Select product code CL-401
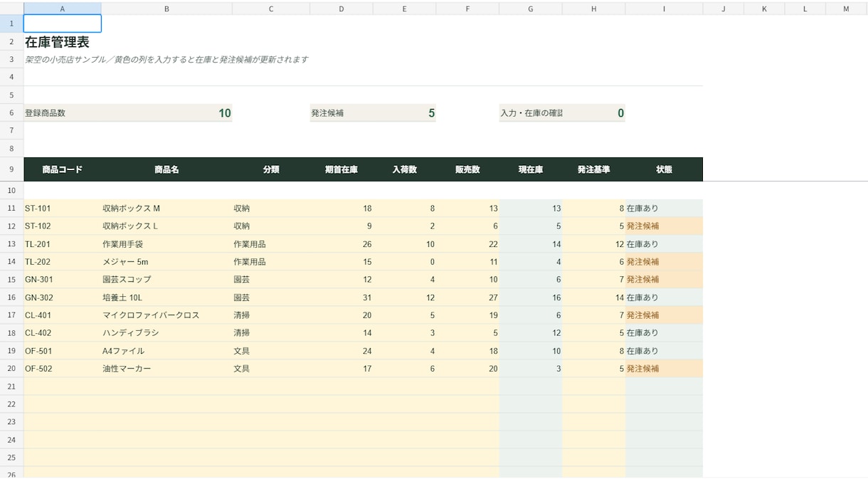 [x=63, y=315]
